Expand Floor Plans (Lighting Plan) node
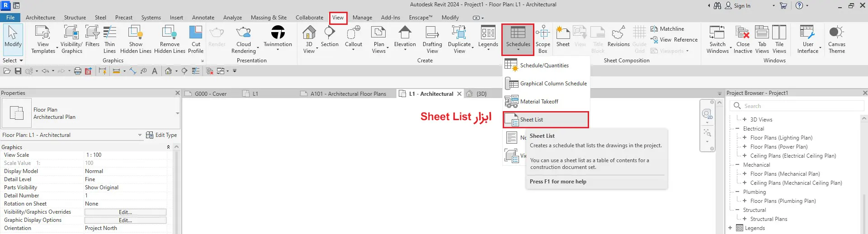This screenshot has height=234, width=868. point(744,138)
